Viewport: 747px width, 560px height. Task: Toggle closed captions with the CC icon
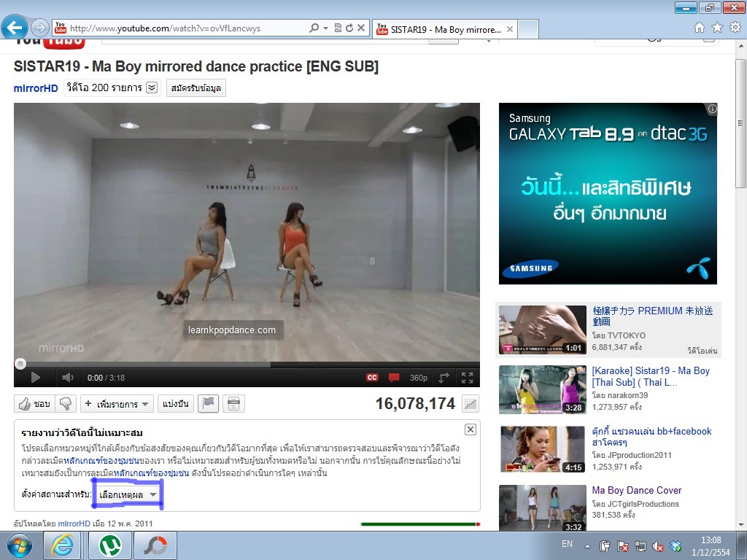tap(372, 378)
